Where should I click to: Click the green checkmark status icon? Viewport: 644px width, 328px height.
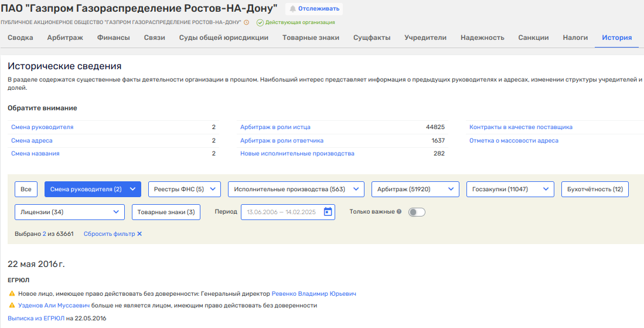pos(260,22)
